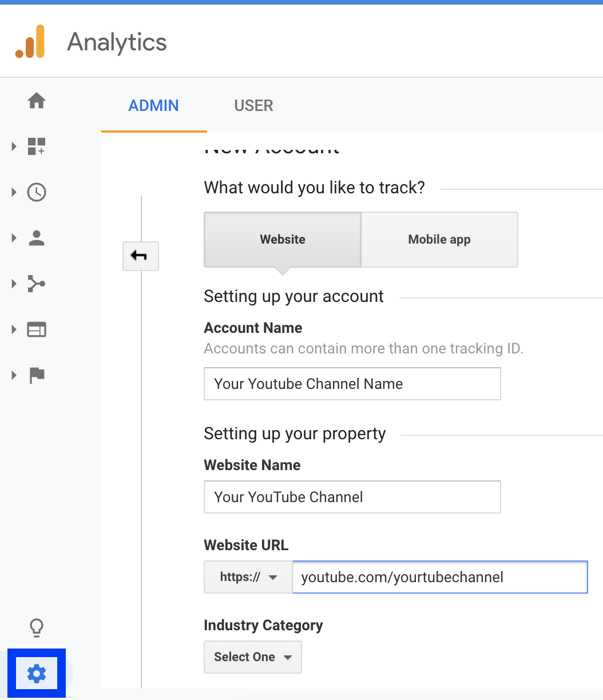Expand the Acquisition section arrow
The height and width of the screenshot is (700, 603).
[x=14, y=284]
